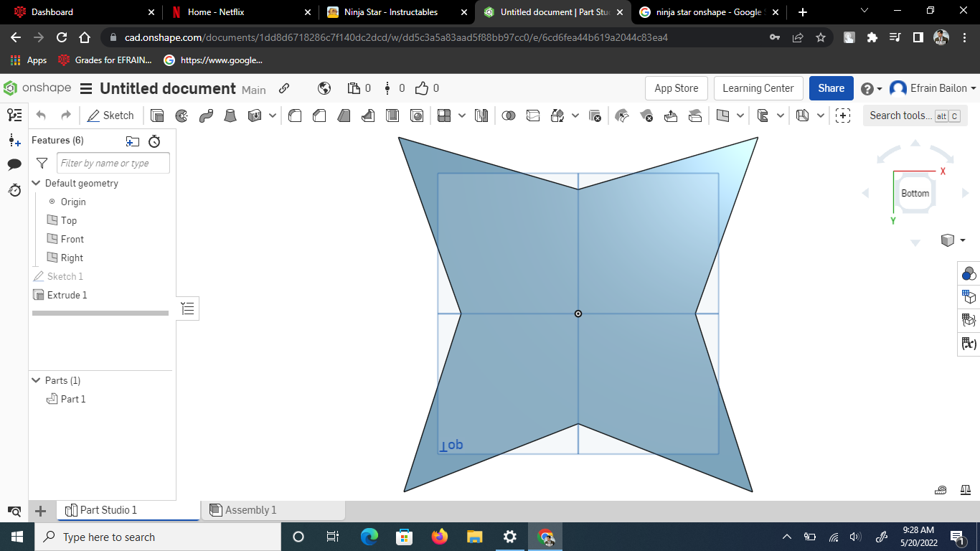The height and width of the screenshot is (551, 980).
Task: Open the Main branch menu
Action: click(254, 90)
